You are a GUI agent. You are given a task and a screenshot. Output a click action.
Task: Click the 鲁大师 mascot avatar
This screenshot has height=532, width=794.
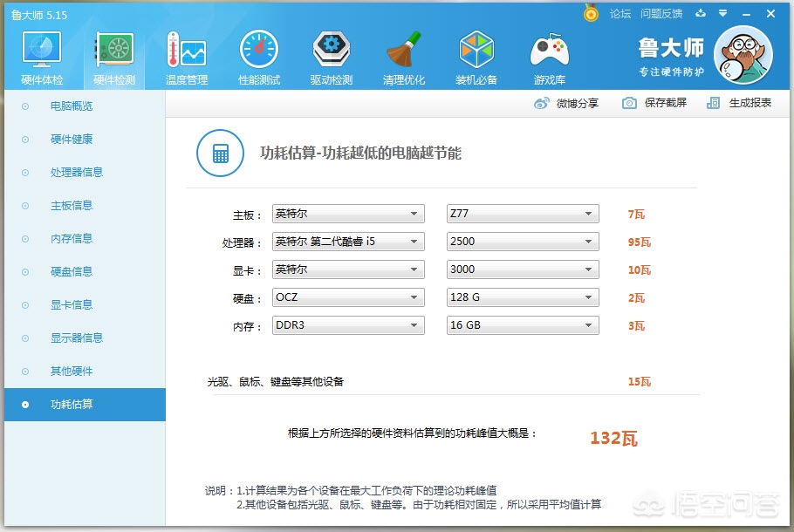(743, 55)
